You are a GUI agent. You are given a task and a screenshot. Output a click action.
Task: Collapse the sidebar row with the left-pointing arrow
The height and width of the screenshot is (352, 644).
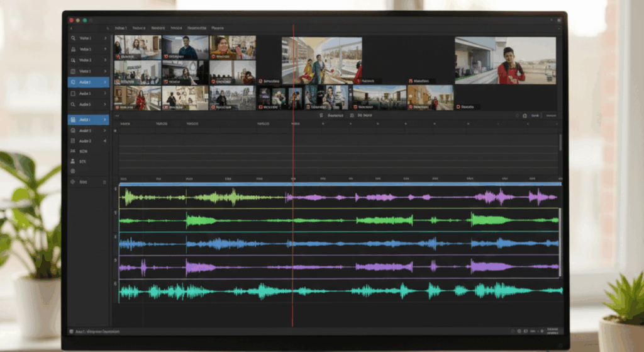[x=104, y=141]
